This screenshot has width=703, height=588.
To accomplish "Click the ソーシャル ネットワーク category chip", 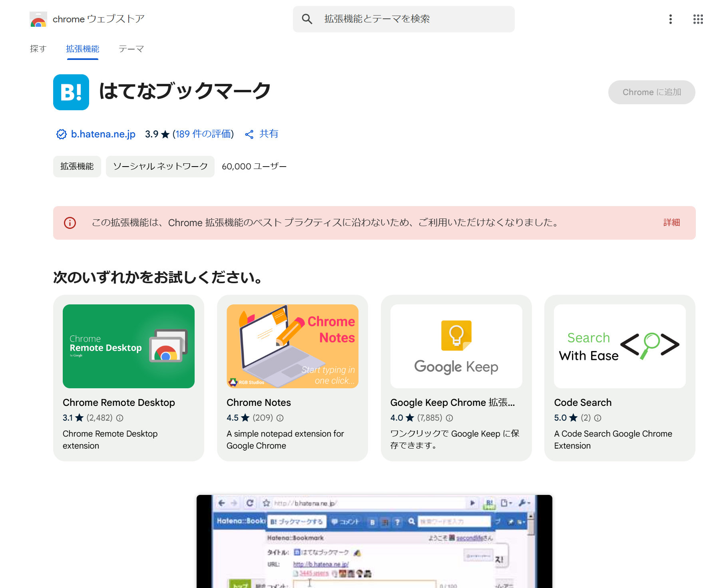I will click(160, 167).
